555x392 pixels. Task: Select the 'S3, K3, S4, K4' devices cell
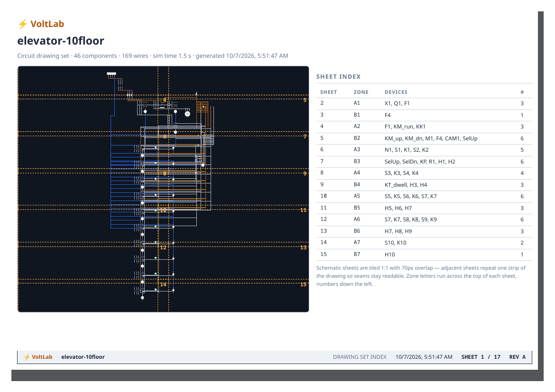401,173
